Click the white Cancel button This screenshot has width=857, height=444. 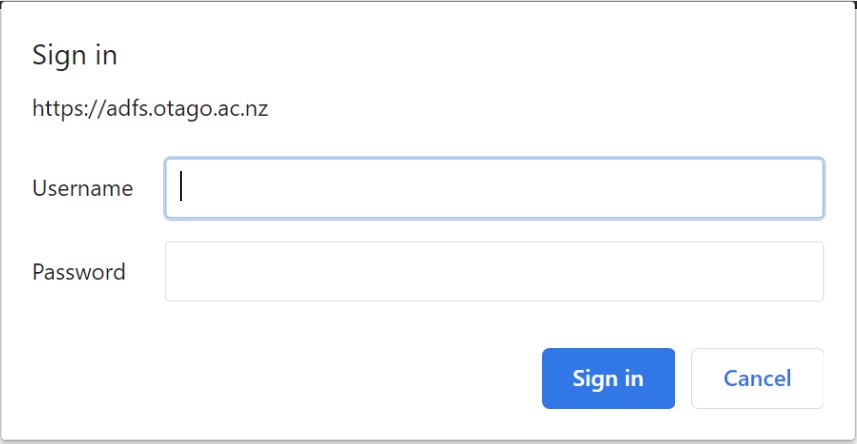click(x=757, y=378)
